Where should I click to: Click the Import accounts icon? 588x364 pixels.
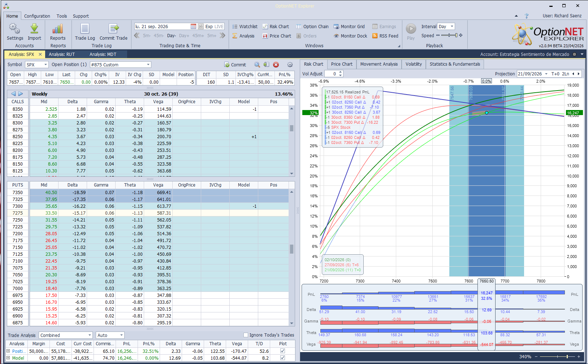point(34,32)
